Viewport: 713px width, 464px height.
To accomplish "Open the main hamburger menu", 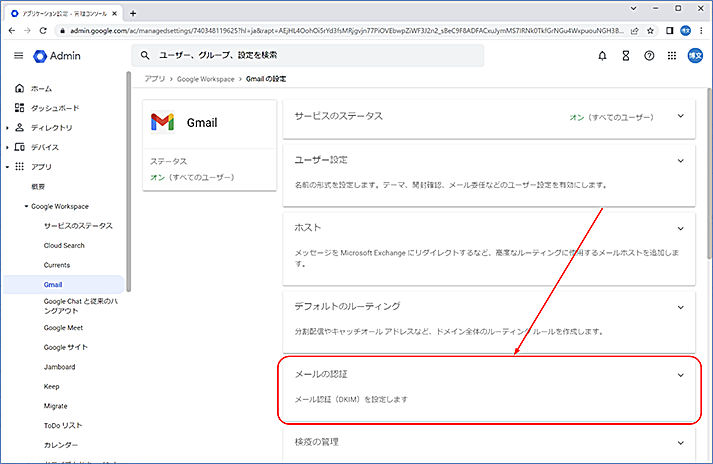I will click(x=19, y=55).
